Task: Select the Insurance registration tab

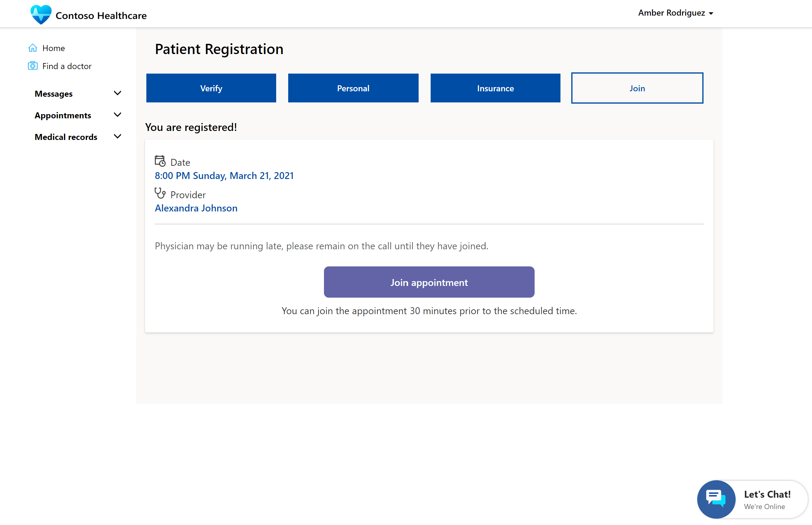Action: (495, 87)
